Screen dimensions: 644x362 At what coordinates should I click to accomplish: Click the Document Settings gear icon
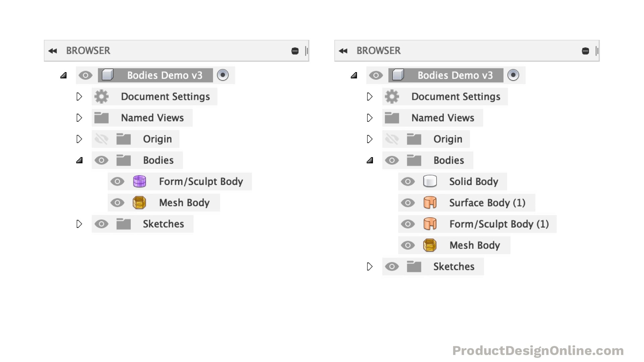click(x=101, y=97)
